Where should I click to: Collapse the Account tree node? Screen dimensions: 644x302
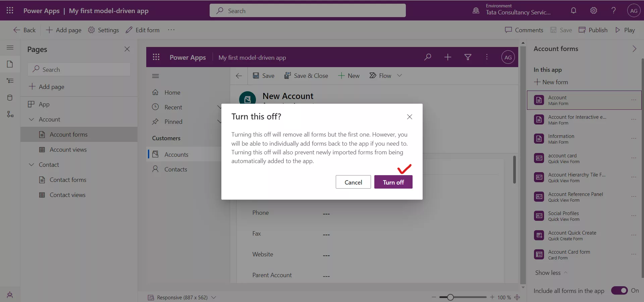[32, 119]
